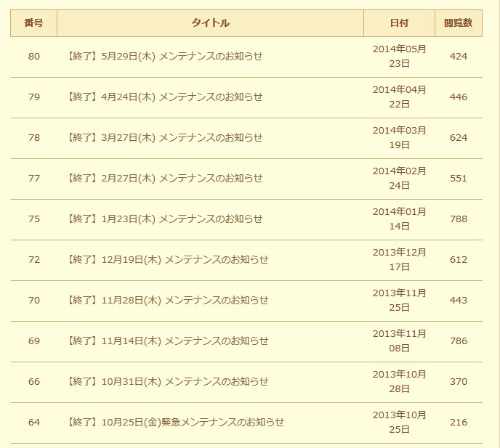Click the タイトル column header
This screenshot has width=500, height=448.
click(x=210, y=23)
